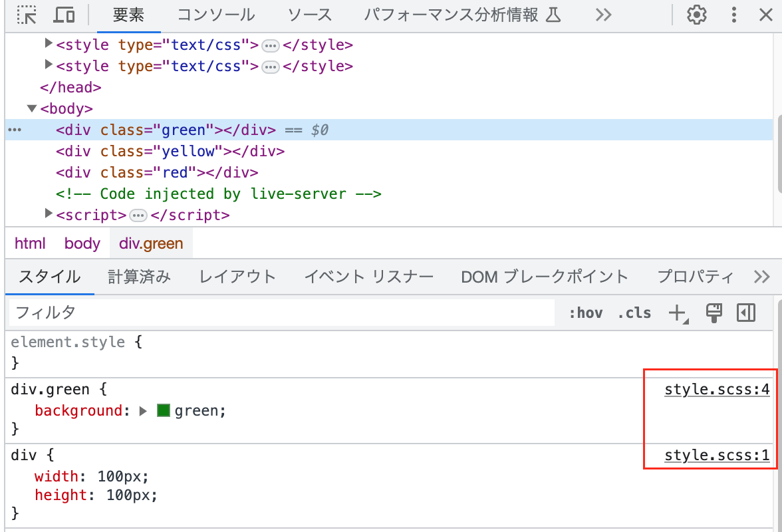Select the live-server comment row

pyautogui.click(x=389, y=194)
